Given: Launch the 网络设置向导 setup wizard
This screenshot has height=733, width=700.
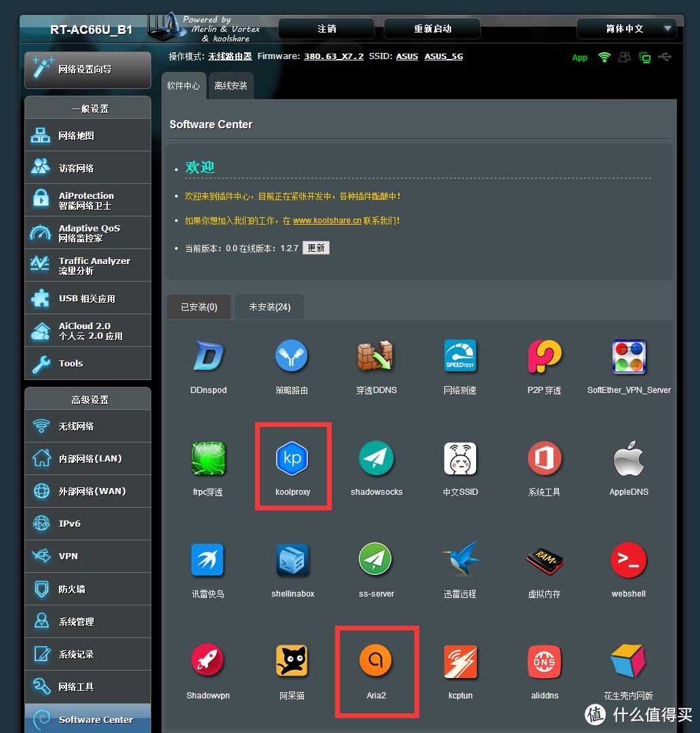Looking at the screenshot, I should point(88,70).
